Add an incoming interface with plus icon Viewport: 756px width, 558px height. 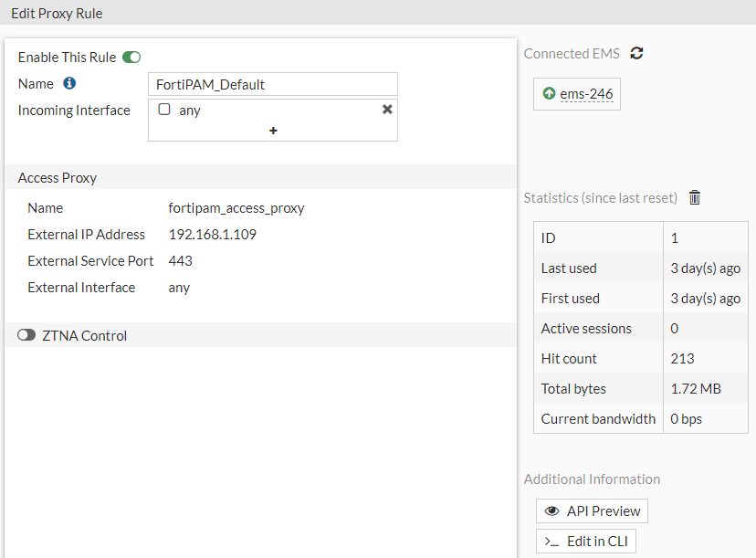tap(273, 131)
